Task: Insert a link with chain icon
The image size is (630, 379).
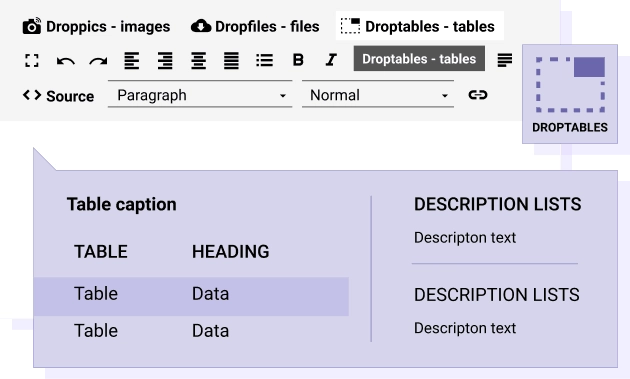Action: [478, 95]
